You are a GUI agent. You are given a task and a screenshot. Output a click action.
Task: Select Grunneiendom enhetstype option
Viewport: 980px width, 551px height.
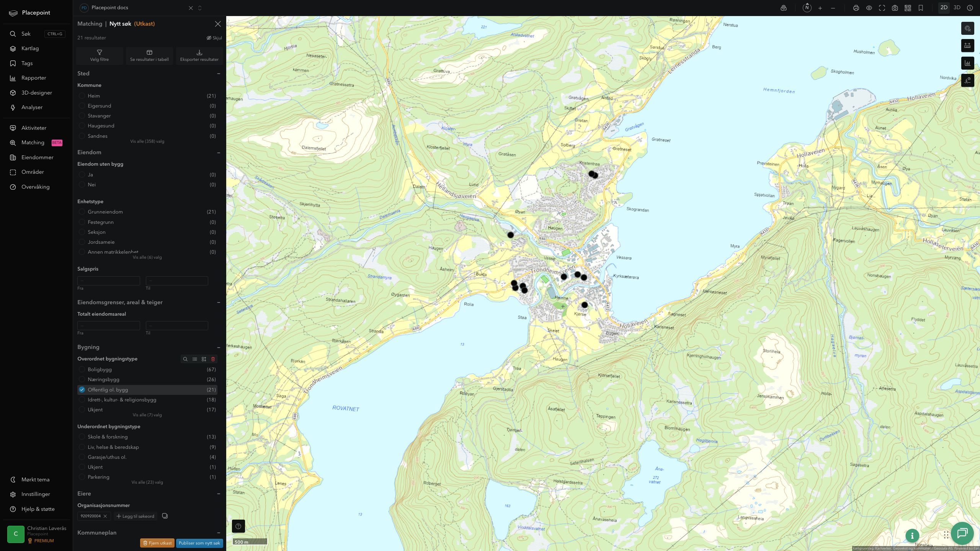point(147,212)
